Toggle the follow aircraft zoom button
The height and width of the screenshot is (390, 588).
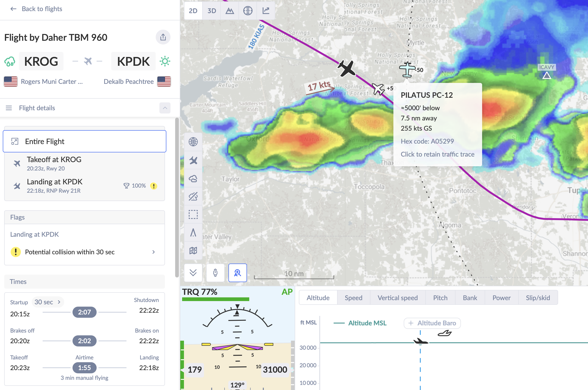238,273
